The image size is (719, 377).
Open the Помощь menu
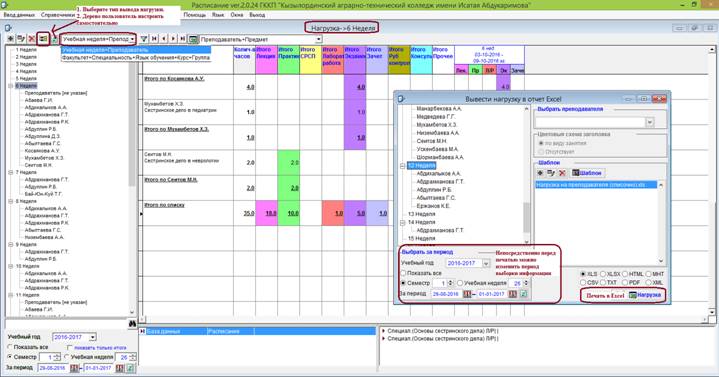click(x=195, y=15)
